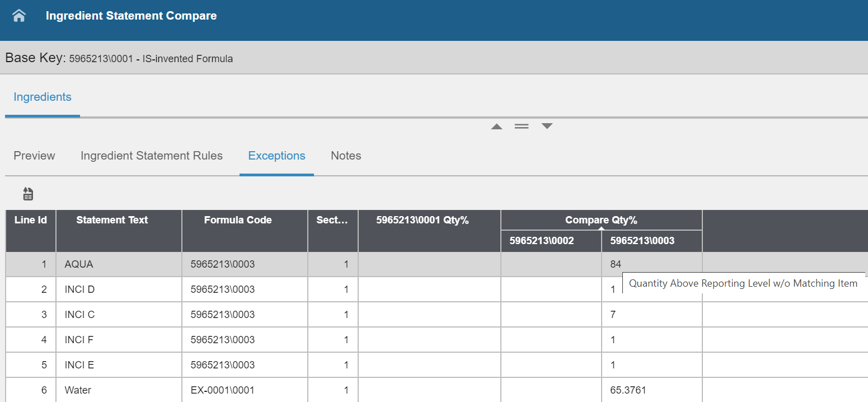The height and width of the screenshot is (402, 868).
Task: Click the split-view equals icon between arrows
Action: 522,126
